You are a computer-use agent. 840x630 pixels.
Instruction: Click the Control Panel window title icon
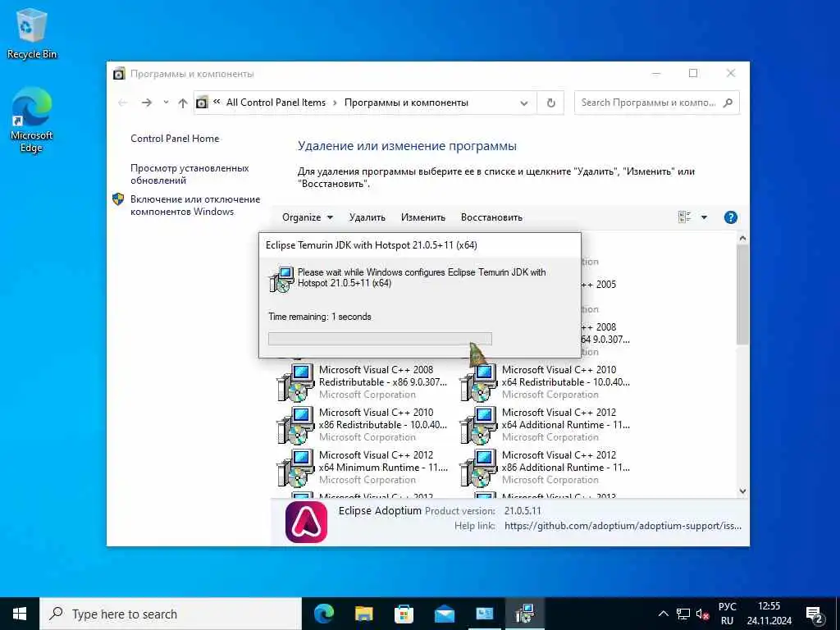119,73
